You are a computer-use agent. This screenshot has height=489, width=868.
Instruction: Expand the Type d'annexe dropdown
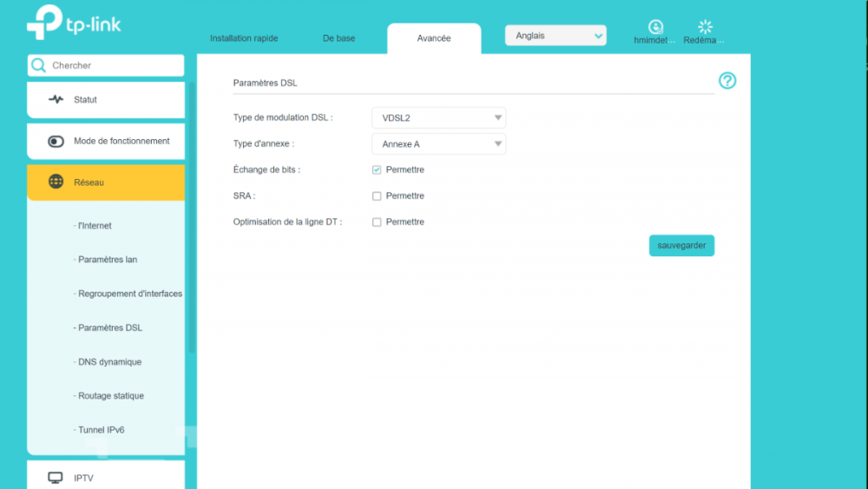click(x=438, y=144)
